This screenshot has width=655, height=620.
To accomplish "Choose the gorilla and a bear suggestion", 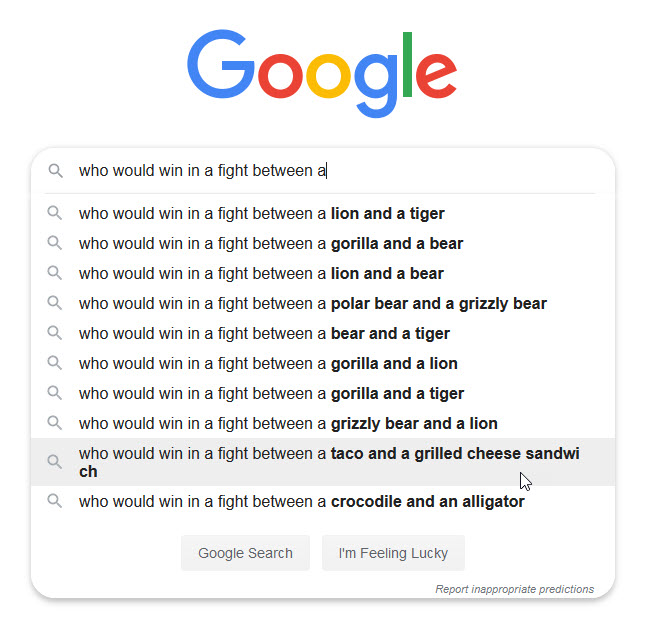I will click(271, 243).
